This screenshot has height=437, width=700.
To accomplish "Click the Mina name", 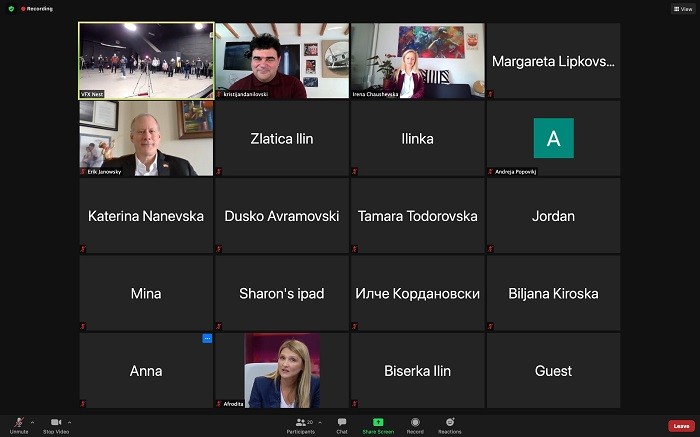I will coord(146,294).
